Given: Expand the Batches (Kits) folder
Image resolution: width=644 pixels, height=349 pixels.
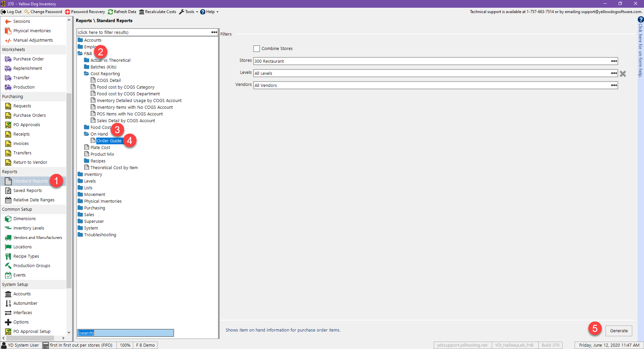Looking at the screenshot, I should [x=87, y=67].
